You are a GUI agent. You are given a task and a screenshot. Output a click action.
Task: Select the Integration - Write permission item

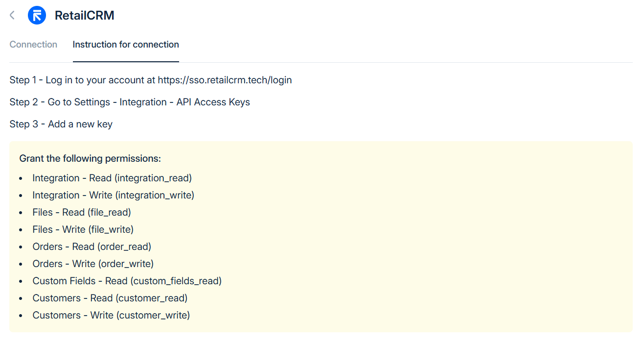tap(113, 195)
